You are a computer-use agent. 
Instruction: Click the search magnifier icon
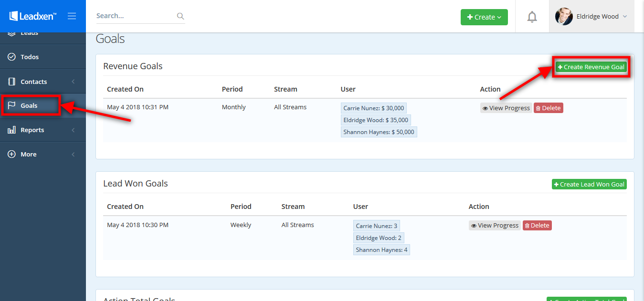tap(180, 16)
